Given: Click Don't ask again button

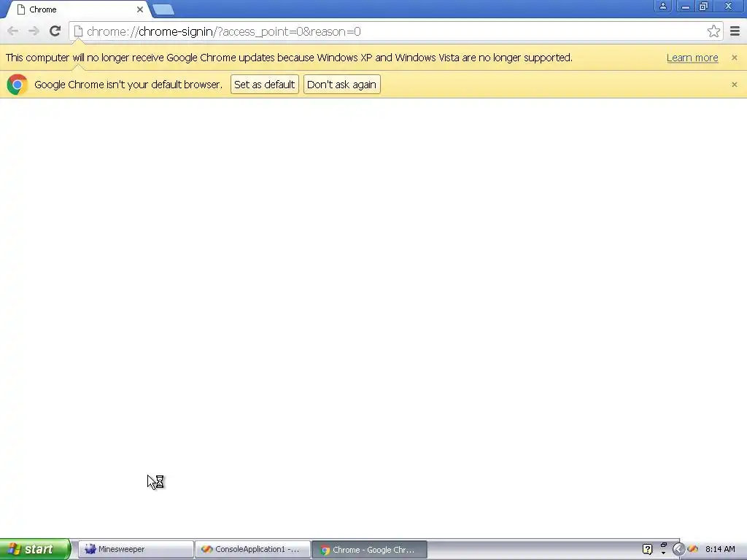Looking at the screenshot, I should pyautogui.click(x=341, y=85).
